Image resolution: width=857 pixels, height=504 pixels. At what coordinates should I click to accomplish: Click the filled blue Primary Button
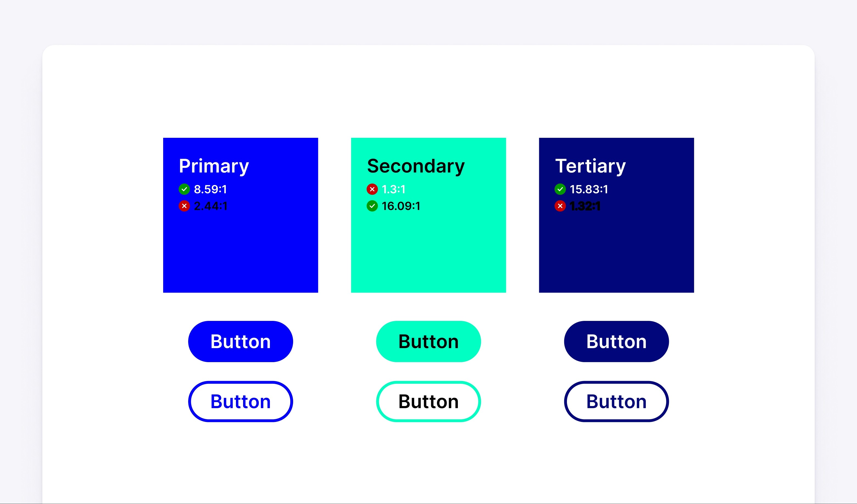(x=240, y=341)
